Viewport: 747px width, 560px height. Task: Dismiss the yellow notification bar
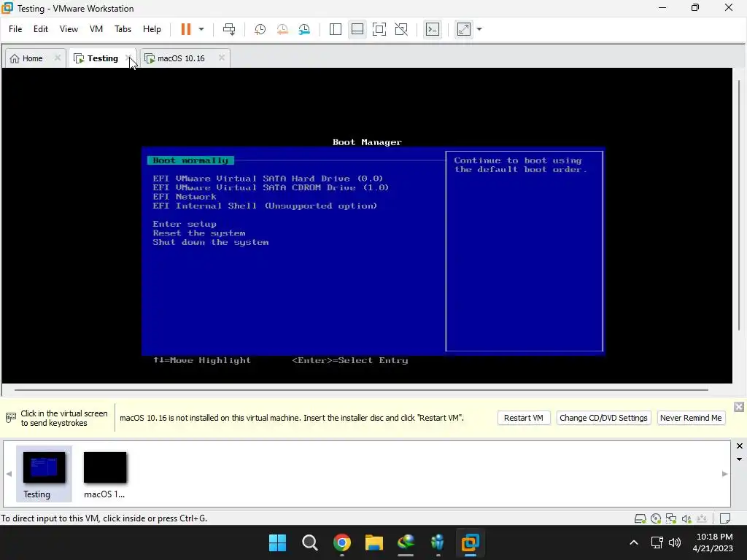[739, 407]
